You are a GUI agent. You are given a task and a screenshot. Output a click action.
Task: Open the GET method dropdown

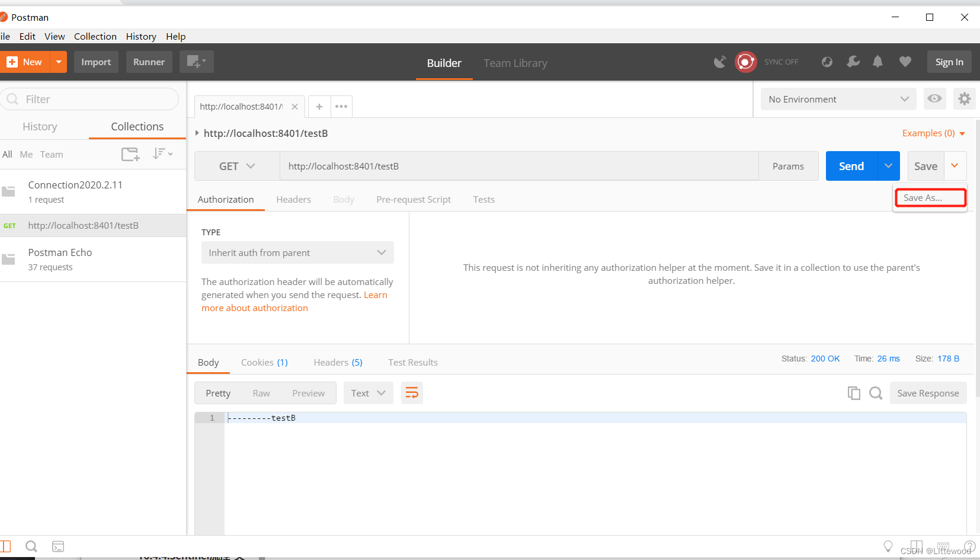237,166
